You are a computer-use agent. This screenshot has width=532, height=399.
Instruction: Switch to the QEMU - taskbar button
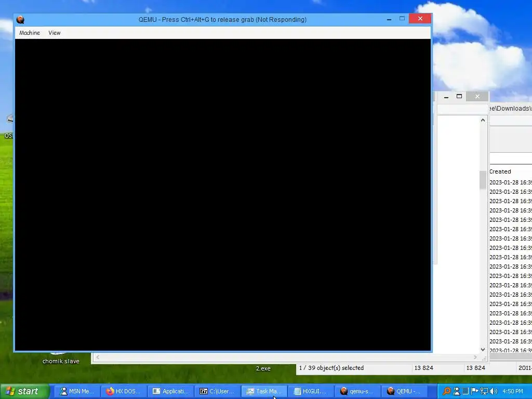pos(404,391)
